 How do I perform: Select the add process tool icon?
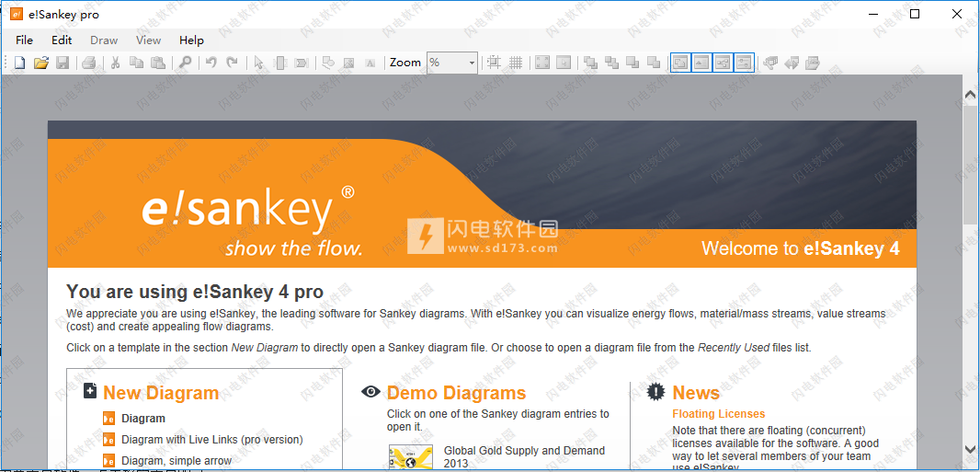click(280, 63)
